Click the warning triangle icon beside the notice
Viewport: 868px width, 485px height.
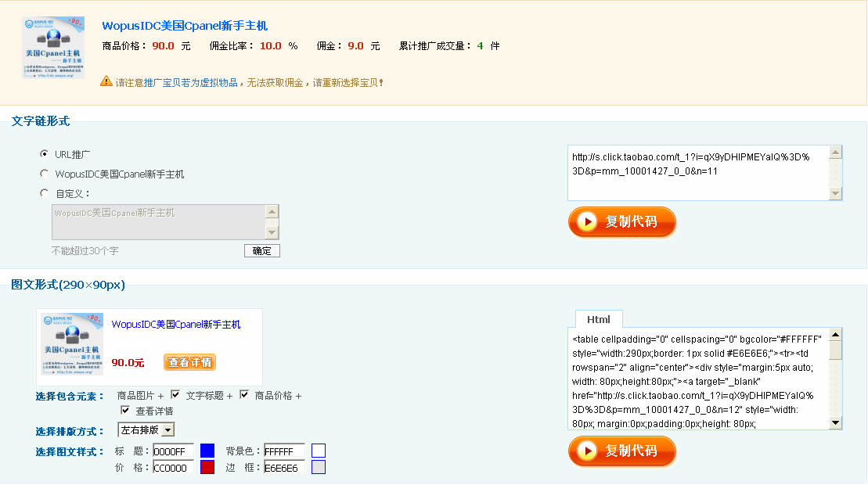[x=106, y=81]
